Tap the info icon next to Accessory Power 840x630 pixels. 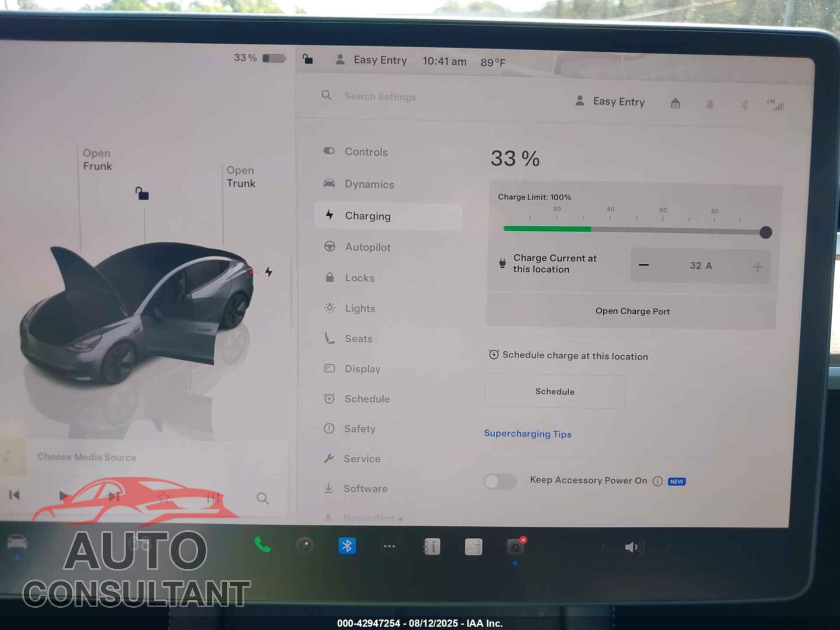point(657,481)
